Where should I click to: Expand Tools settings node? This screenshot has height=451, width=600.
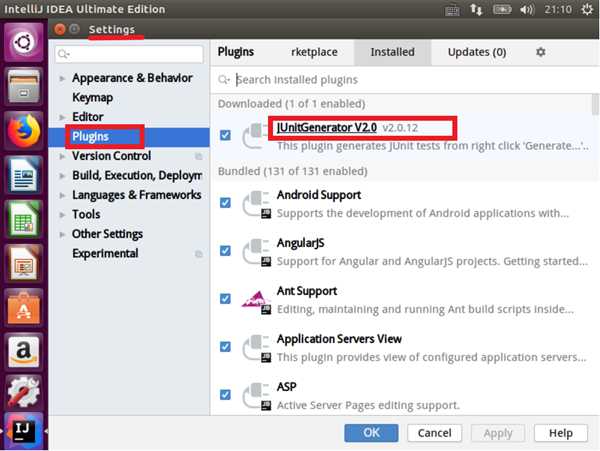coord(62,215)
